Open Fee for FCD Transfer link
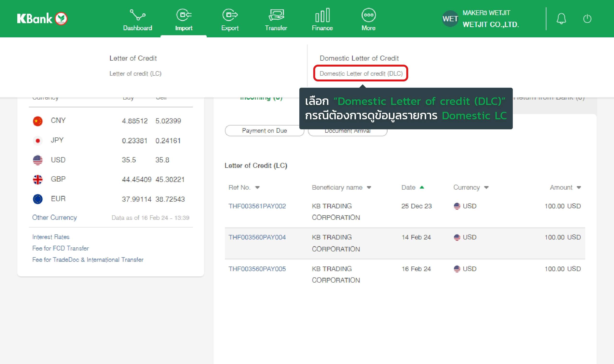 pyautogui.click(x=60, y=248)
